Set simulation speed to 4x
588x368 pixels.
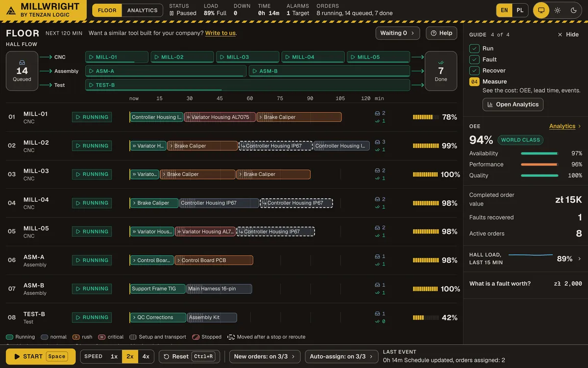(x=146, y=357)
